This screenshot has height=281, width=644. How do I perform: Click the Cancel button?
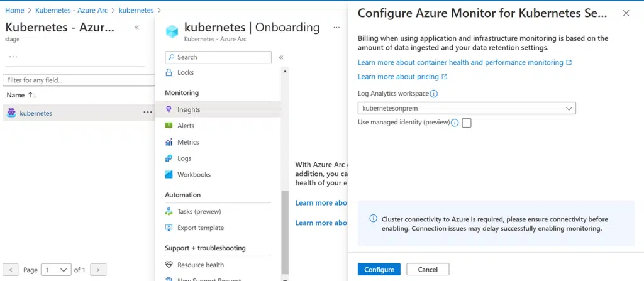tap(428, 270)
